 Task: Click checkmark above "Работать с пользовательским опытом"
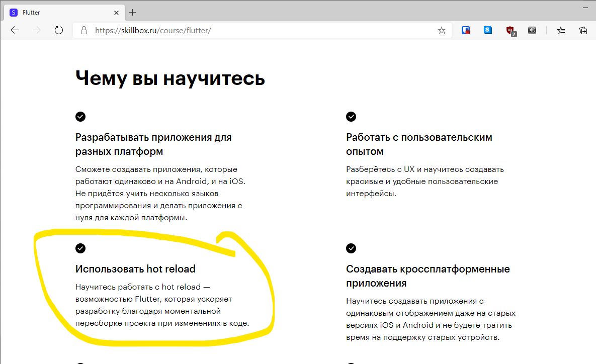click(351, 117)
